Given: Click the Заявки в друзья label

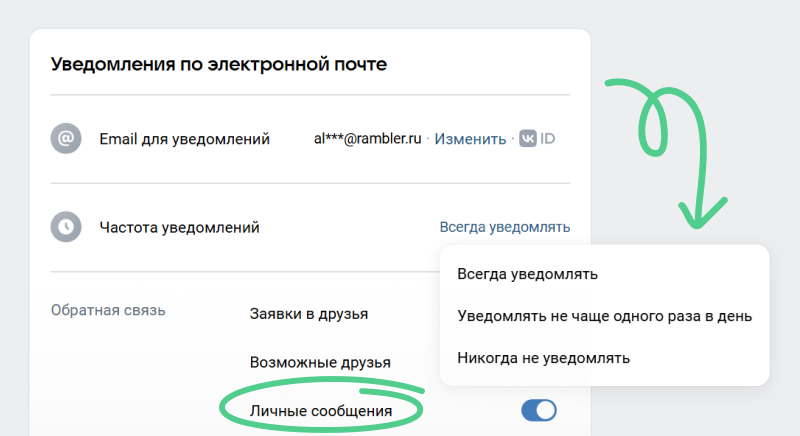Looking at the screenshot, I should point(308,314).
